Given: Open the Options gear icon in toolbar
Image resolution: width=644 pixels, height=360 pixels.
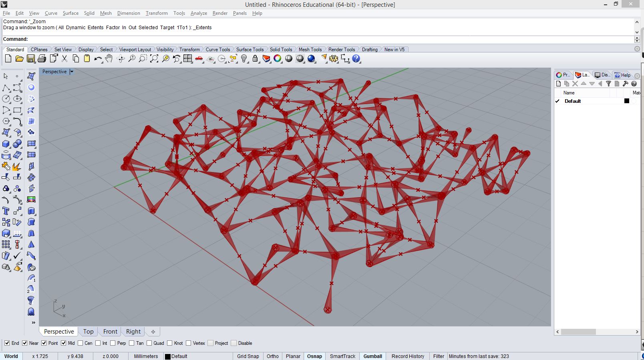Looking at the screenshot, I should [x=334, y=59].
